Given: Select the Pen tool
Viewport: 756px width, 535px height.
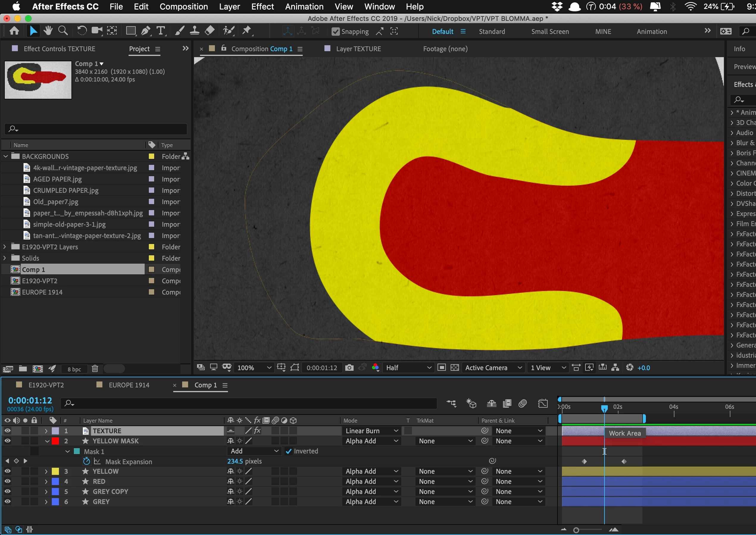Looking at the screenshot, I should (145, 31).
